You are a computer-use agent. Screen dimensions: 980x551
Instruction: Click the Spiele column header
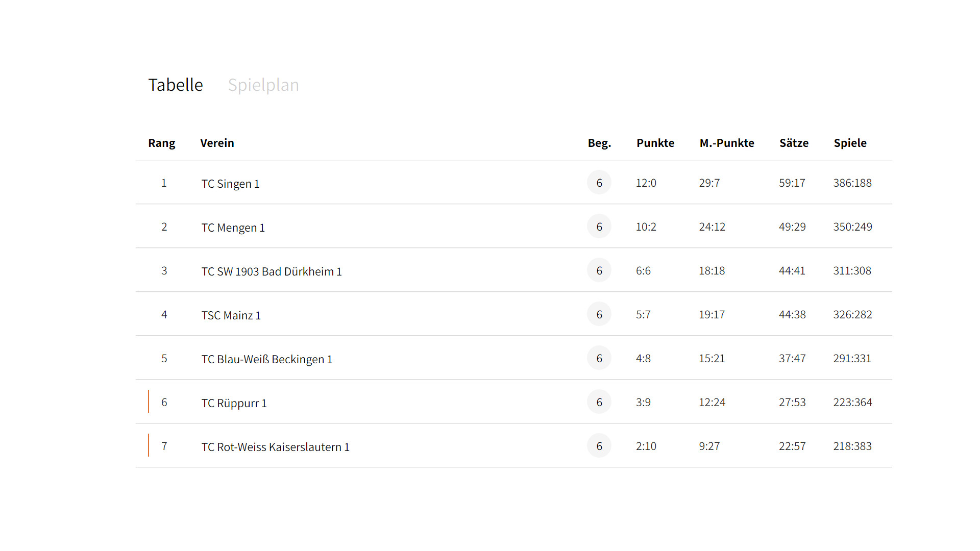850,143
